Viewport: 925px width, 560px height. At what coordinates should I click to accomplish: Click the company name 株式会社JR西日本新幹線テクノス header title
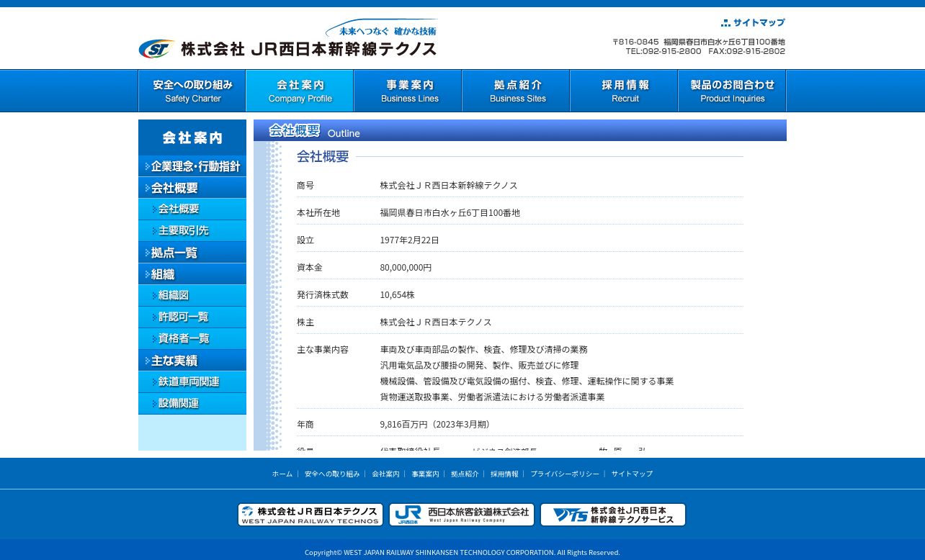coord(308,49)
